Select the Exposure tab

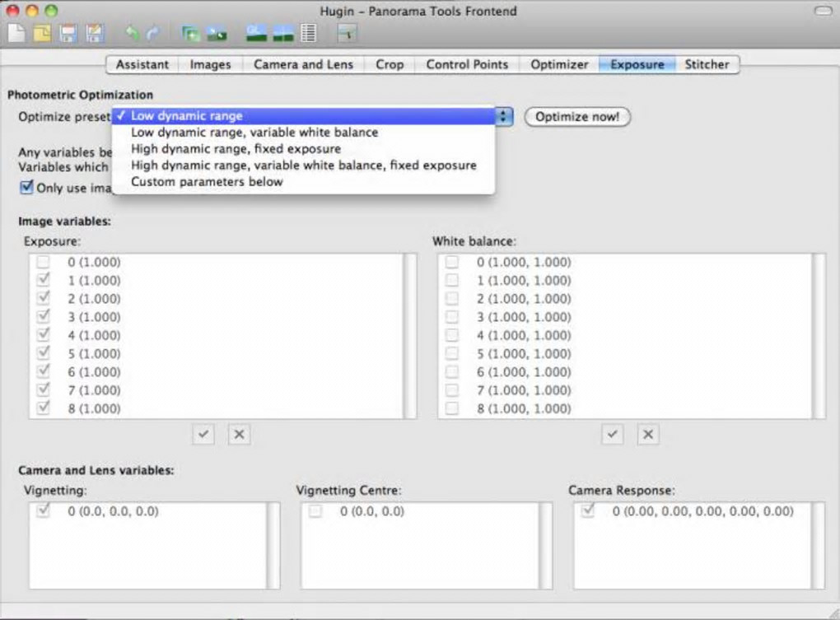[637, 64]
